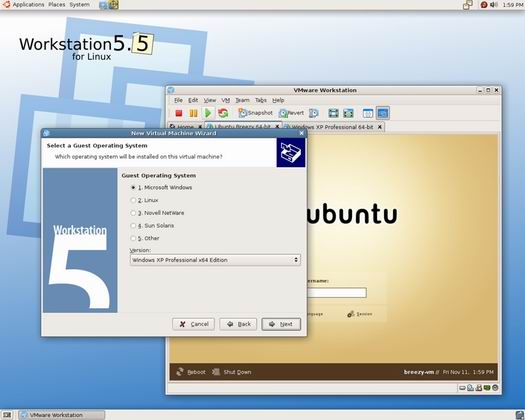Click the Revert toolbar button
This screenshot has height=420, width=525.
click(x=292, y=113)
